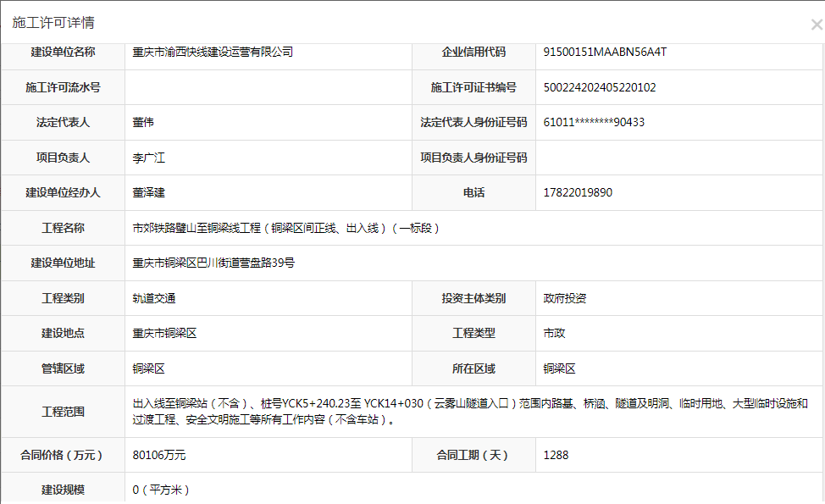The width and height of the screenshot is (825, 504).
Task: Click contract duration value 1288
Action: pos(556,455)
